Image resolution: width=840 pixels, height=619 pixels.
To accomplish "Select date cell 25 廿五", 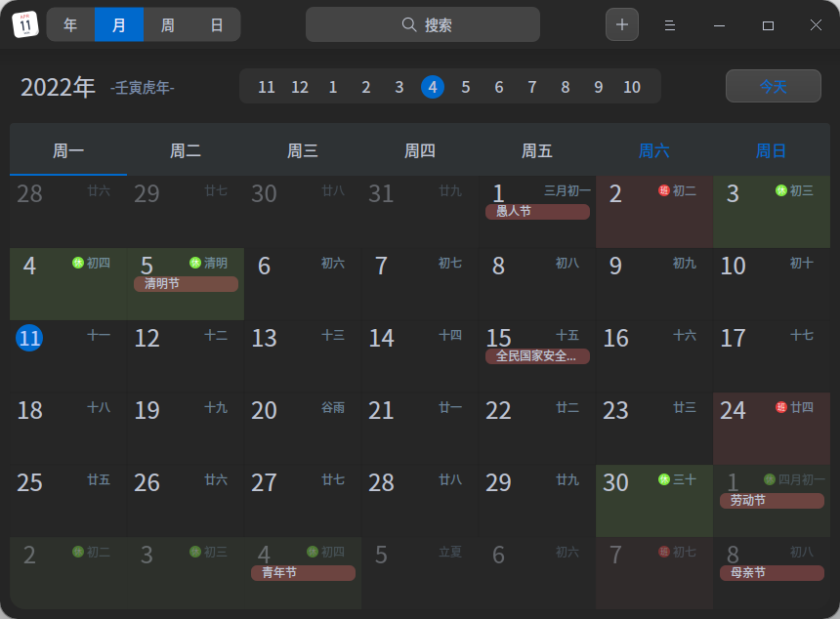I will [68, 501].
